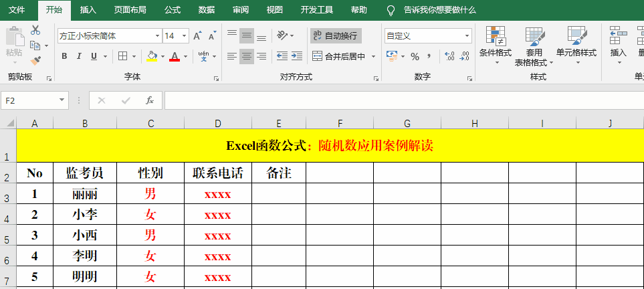Apply yellow fill color bucket
The width and height of the screenshot is (644, 289).
click(152, 56)
